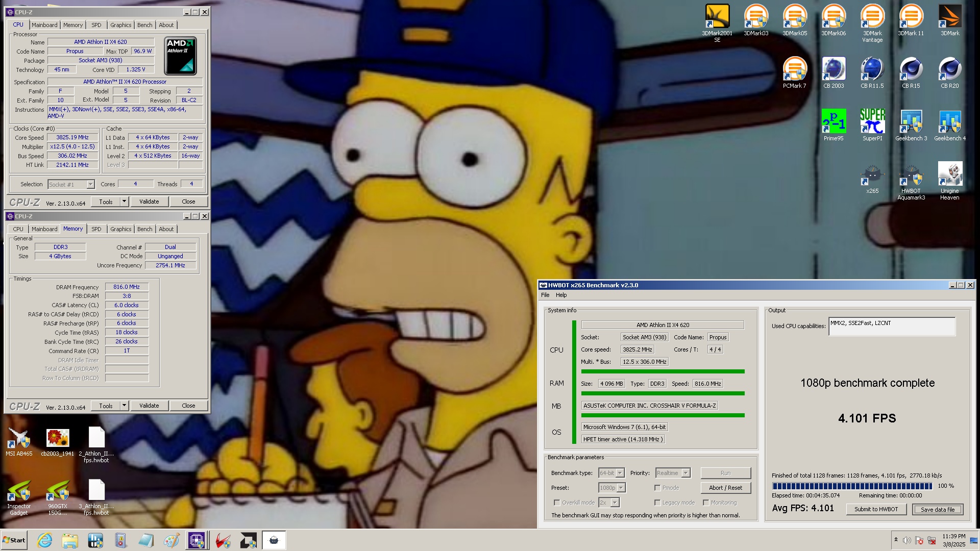Viewport: 980px width, 551px height.
Task: Open the 3DMark03 desktop shortcut
Action: pyautogui.click(x=756, y=20)
